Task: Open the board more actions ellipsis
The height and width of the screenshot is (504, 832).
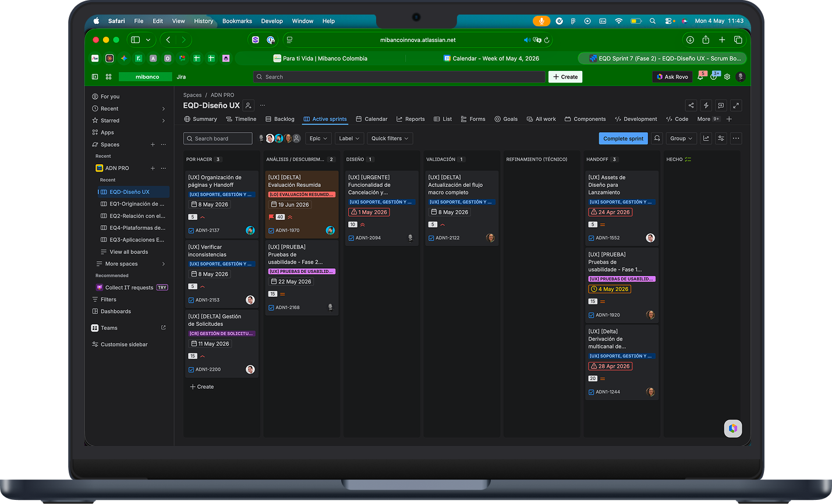Action: click(x=736, y=139)
